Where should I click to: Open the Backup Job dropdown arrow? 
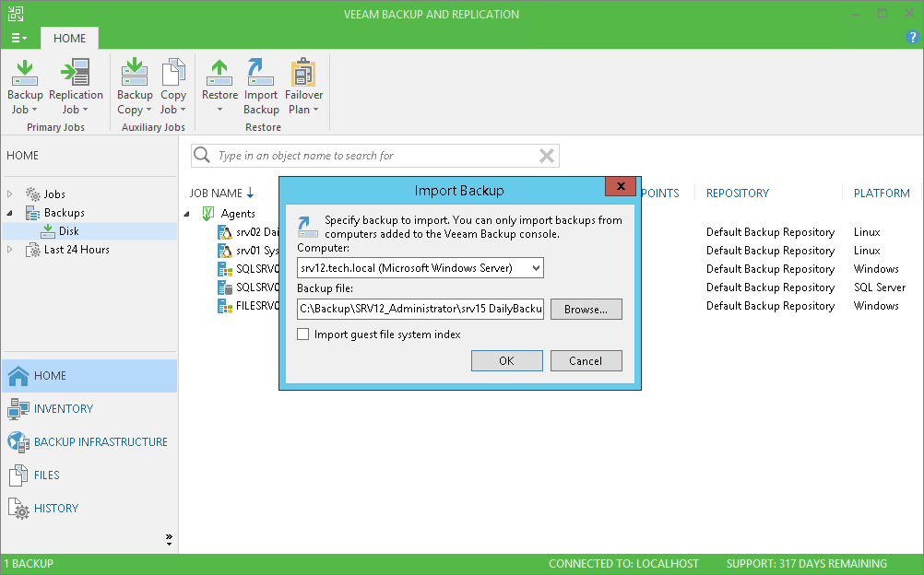click(x=34, y=110)
